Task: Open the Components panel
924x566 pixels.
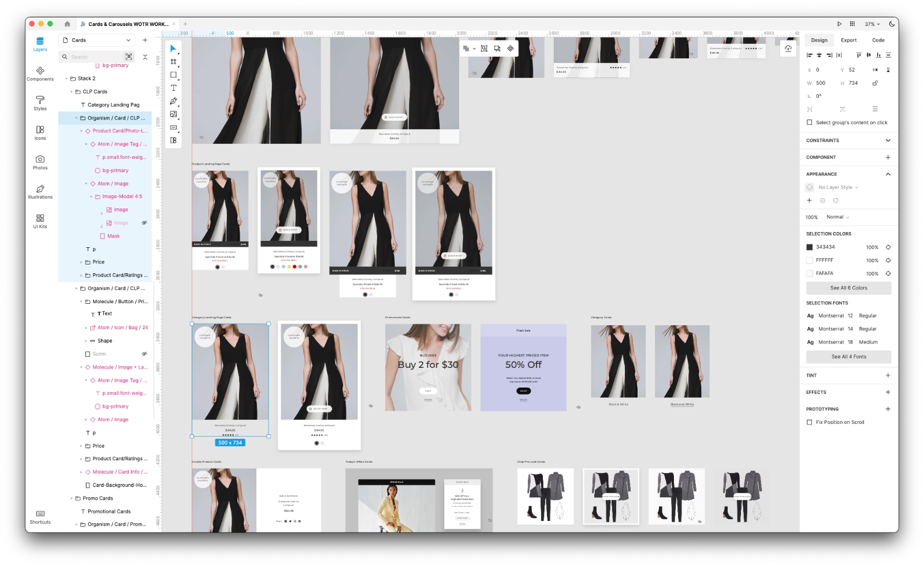Action: point(40,73)
